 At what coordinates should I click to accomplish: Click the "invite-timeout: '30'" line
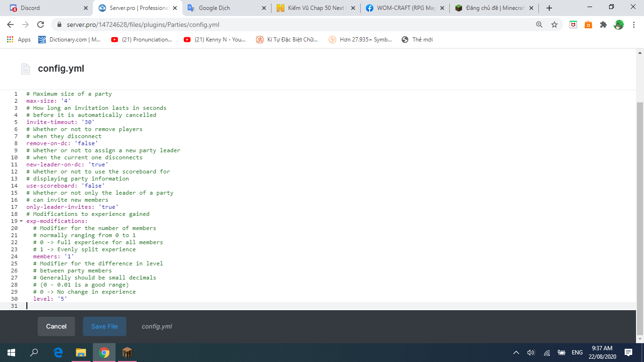[x=60, y=122]
